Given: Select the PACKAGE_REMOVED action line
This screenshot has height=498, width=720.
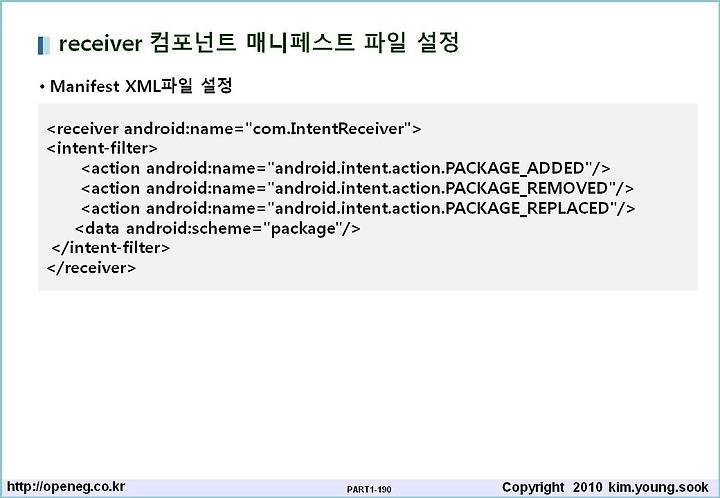Looking at the screenshot, I should click(x=357, y=188).
